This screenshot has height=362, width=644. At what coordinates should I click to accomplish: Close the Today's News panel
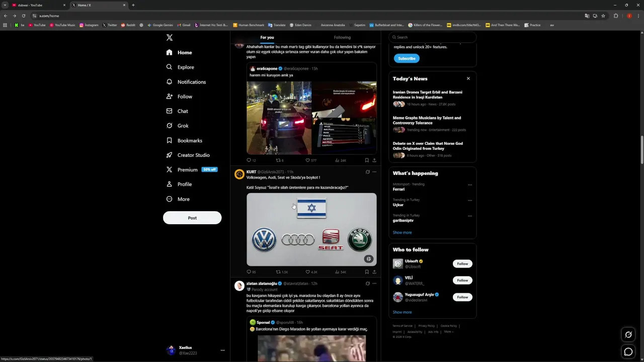click(468, 78)
